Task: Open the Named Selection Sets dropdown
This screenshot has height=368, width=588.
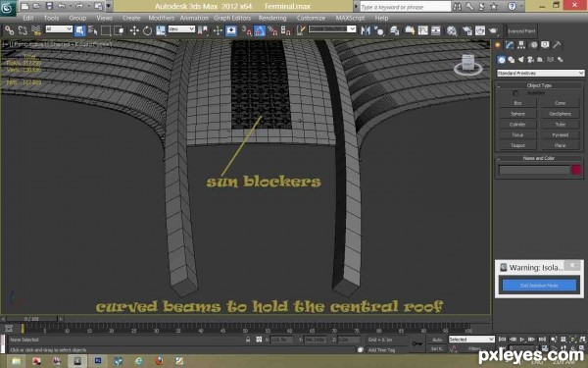Action: (332, 28)
